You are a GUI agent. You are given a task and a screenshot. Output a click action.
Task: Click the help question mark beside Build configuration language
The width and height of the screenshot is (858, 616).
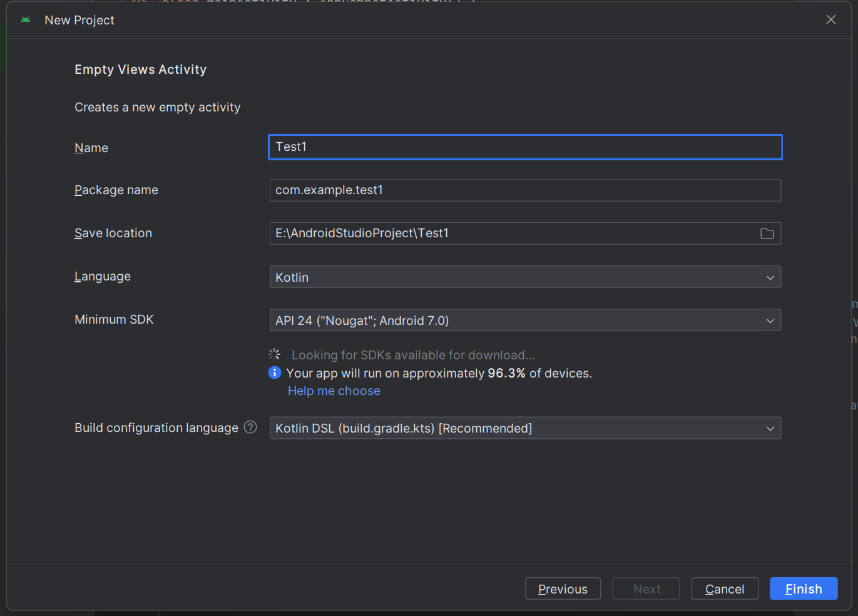(x=250, y=427)
